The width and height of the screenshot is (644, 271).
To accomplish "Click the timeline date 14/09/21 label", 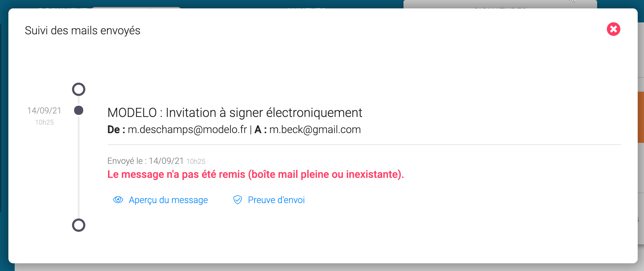I will (44, 111).
